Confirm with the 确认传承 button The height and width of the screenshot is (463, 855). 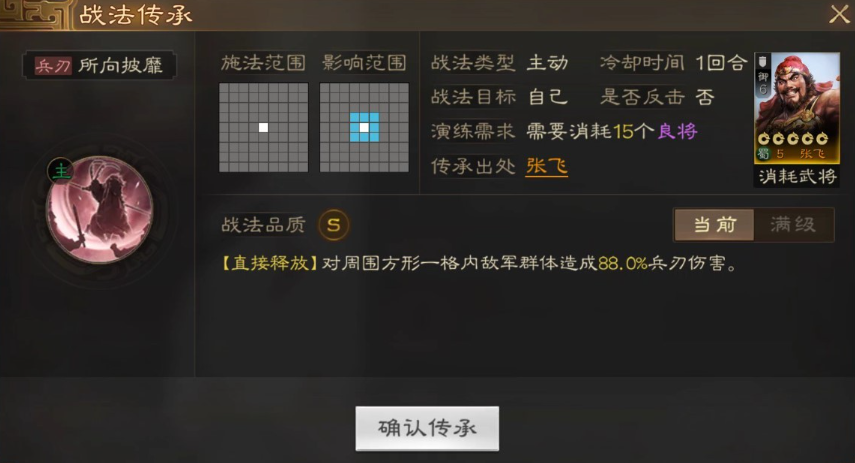(x=427, y=428)
